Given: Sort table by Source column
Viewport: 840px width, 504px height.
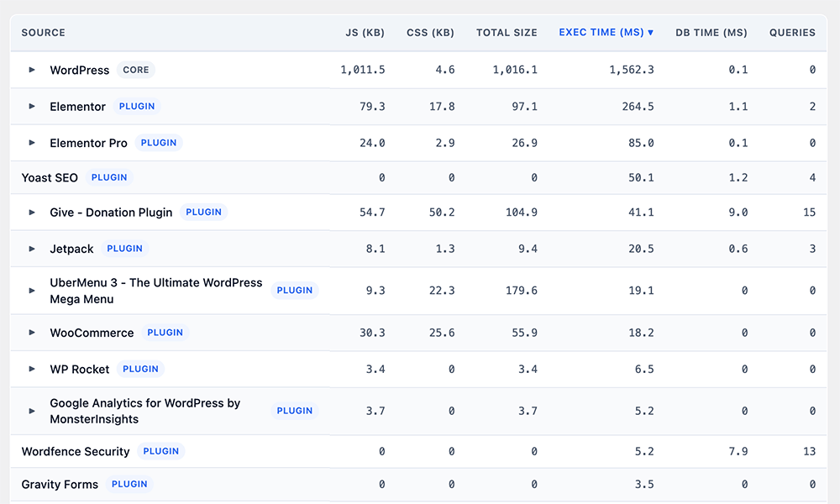Looking at the screenshot, I should tap(44, 33).
